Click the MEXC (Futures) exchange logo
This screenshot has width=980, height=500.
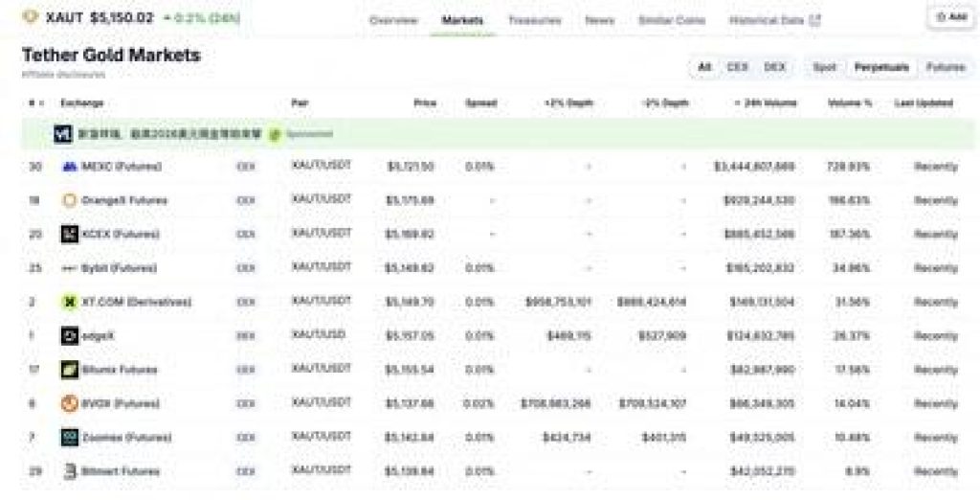(x=69, y=167)
